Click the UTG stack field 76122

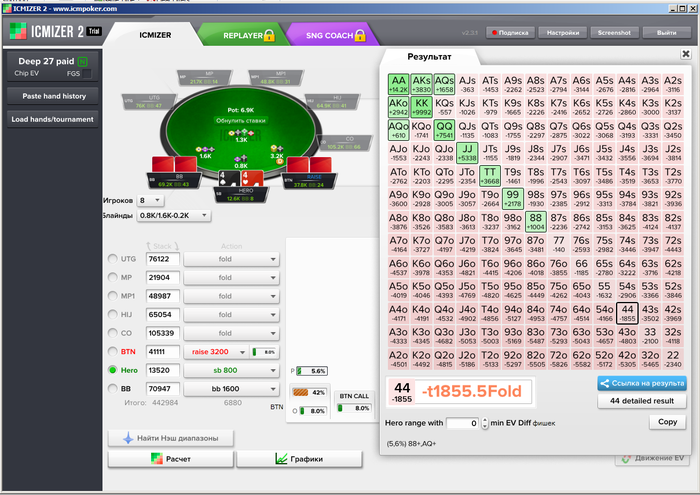tap(163, 259)
